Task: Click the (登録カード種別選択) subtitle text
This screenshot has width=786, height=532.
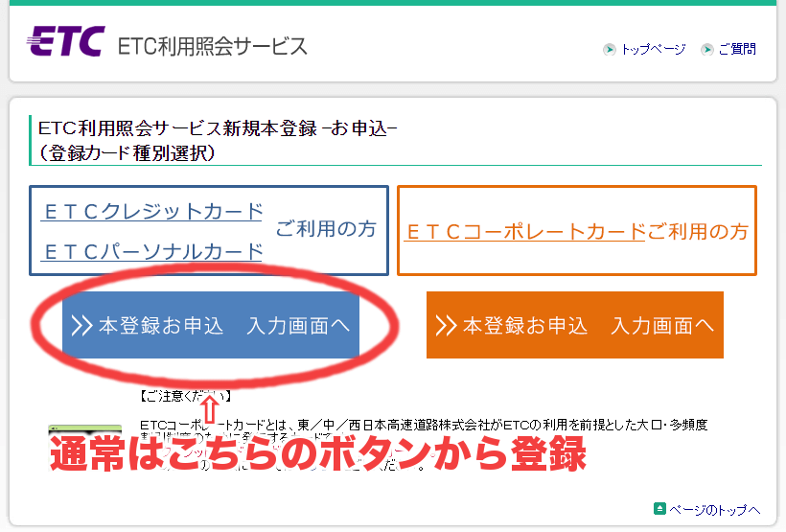Action: (127, 153)
